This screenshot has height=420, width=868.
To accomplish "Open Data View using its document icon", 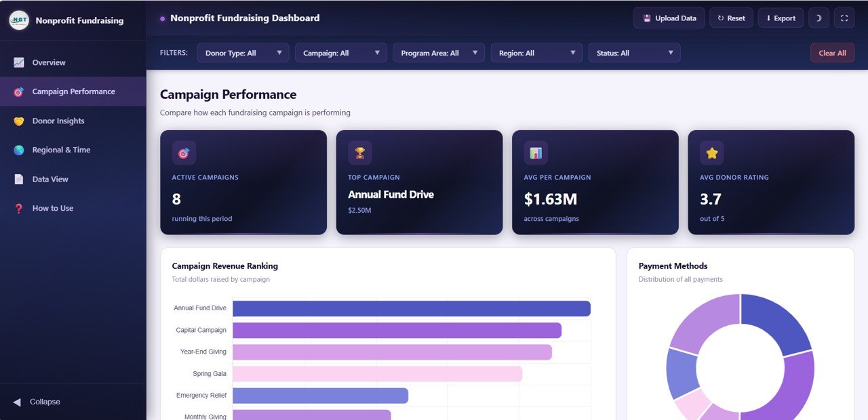I will 19,179.
